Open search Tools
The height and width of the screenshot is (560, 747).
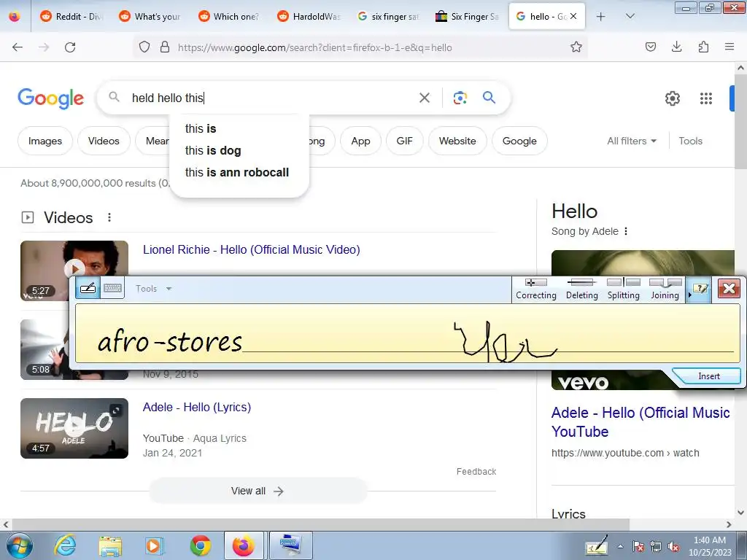click(690, 141)
